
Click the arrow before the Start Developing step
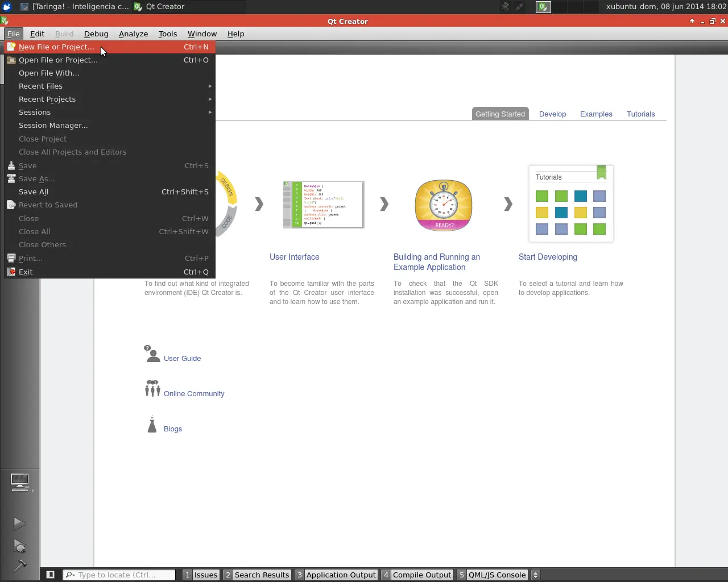coord(508,204)
